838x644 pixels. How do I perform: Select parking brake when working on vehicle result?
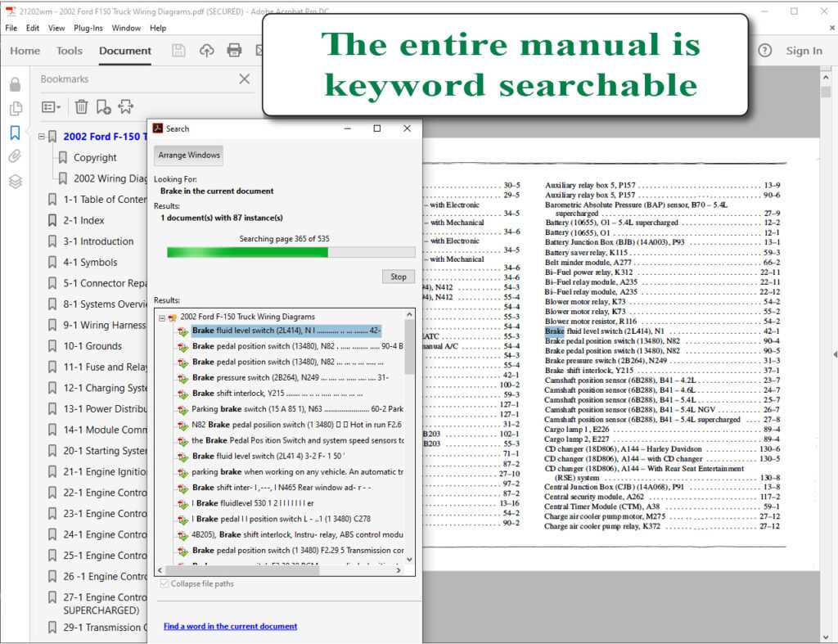click(298, 472)
